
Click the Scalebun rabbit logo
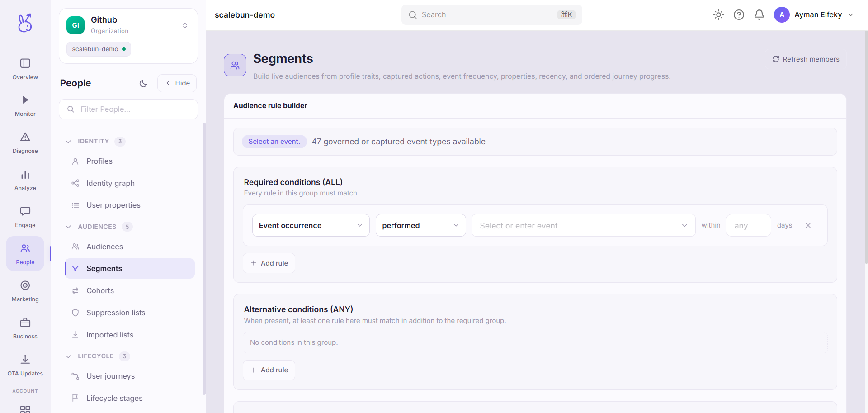(x=25, y=23)
